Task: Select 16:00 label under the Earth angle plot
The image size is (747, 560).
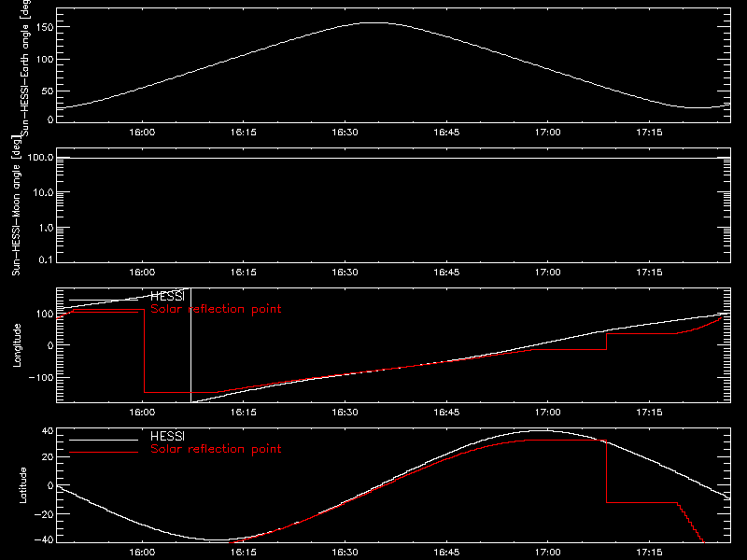Action: 142,132
